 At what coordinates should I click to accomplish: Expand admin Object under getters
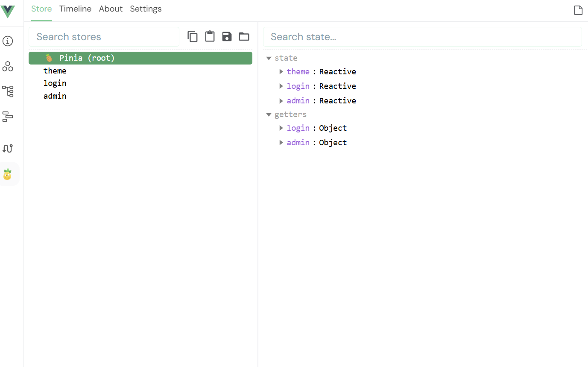click(281, 142)
